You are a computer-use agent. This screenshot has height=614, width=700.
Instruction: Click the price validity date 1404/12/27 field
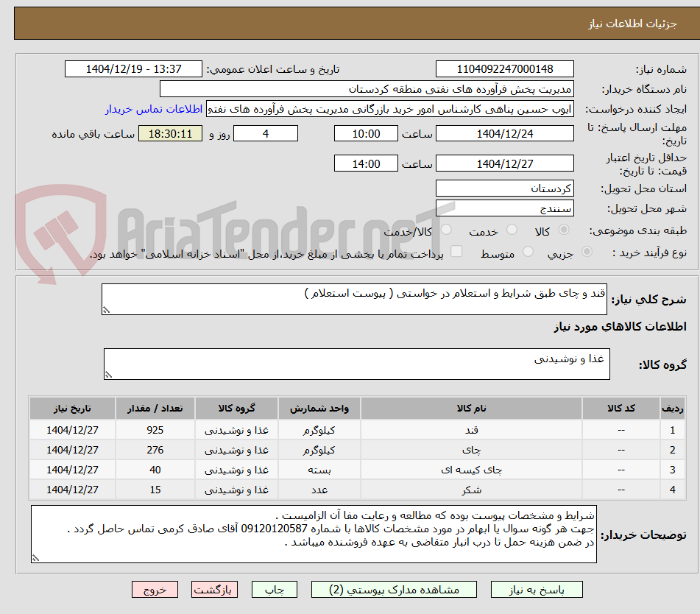(504, 163)
